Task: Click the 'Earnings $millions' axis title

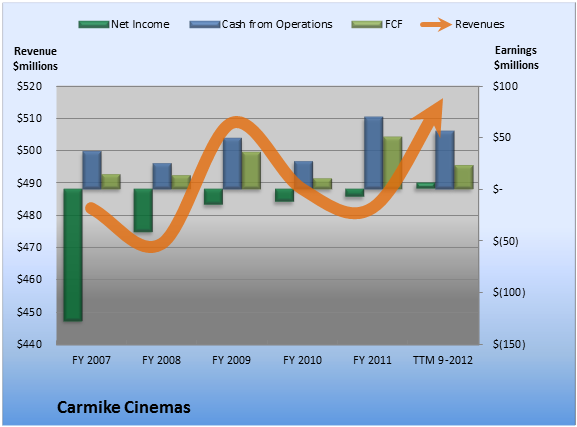Action: click(x=516, y=58)
